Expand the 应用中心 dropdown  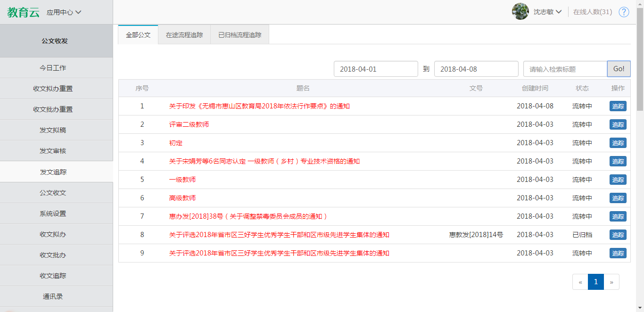click(64, 12)
